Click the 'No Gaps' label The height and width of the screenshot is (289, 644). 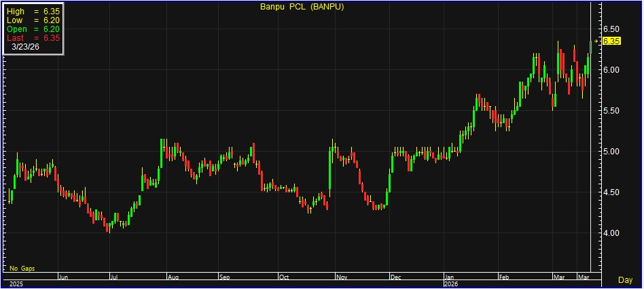(x=21, y=269)
